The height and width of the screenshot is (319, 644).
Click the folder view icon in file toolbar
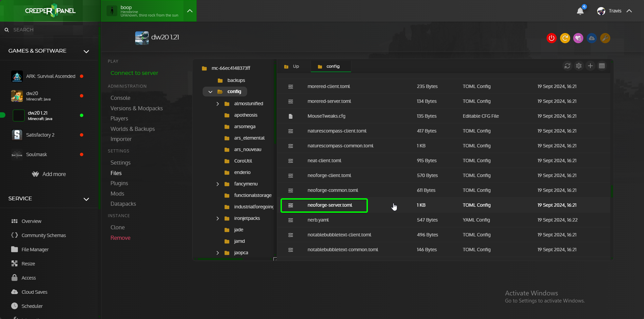[602, 66]
